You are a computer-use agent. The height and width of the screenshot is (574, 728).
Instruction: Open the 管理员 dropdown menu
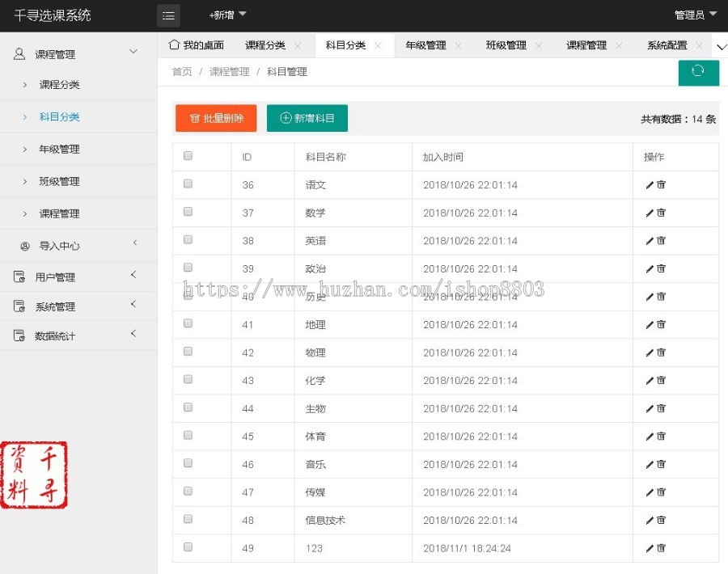(692, 15)
